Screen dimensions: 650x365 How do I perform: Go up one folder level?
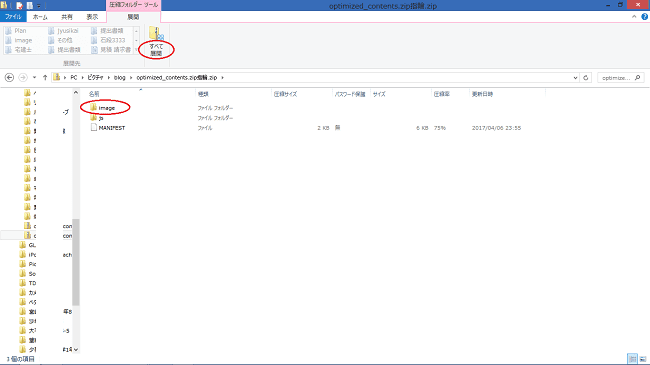tap(45, 78)
